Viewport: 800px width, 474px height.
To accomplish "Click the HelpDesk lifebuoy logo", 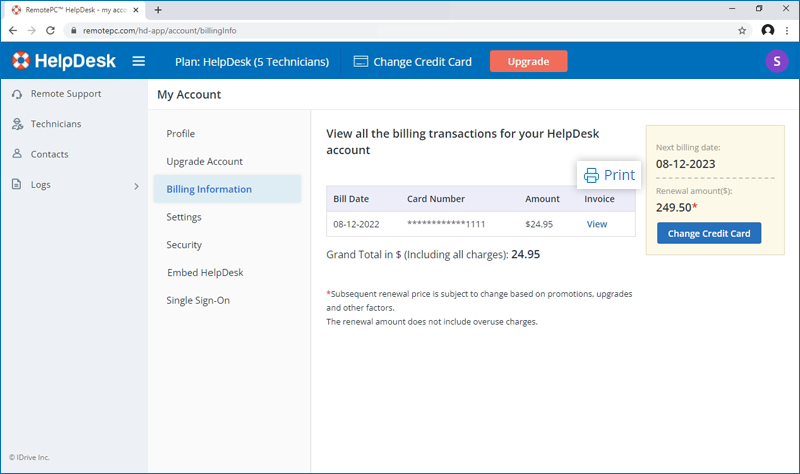I will coord(21,61).
